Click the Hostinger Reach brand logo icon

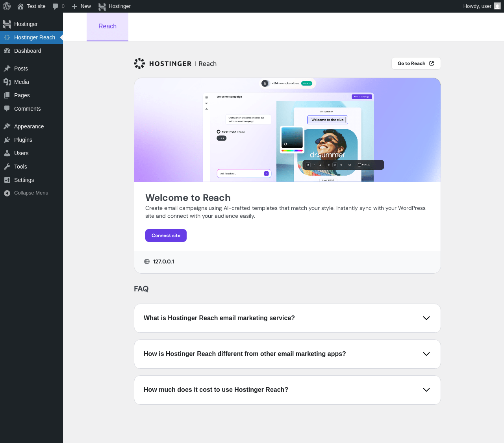pyautogui.click(x=139, y=63)
